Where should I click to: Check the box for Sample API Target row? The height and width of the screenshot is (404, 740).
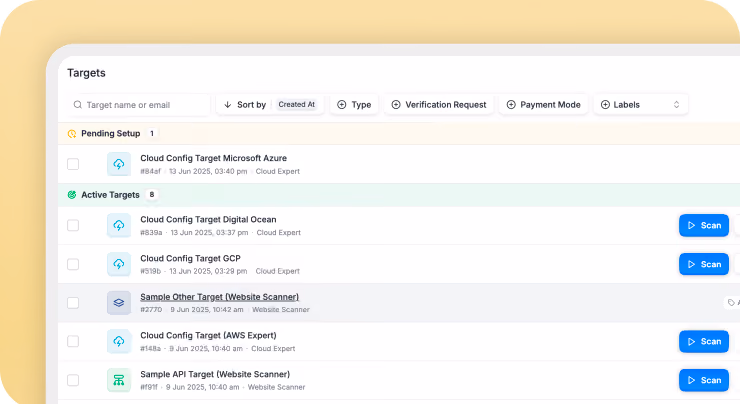(x=73, y=380)
